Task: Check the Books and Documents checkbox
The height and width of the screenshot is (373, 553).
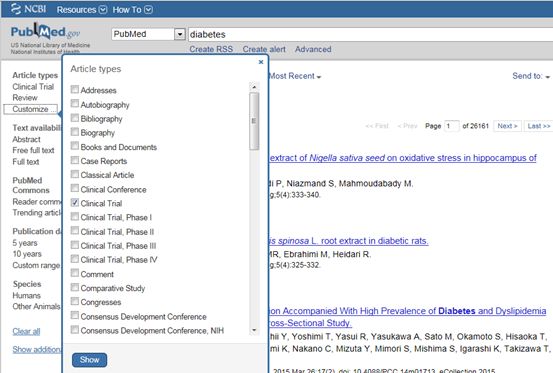Action: [74, 146]
